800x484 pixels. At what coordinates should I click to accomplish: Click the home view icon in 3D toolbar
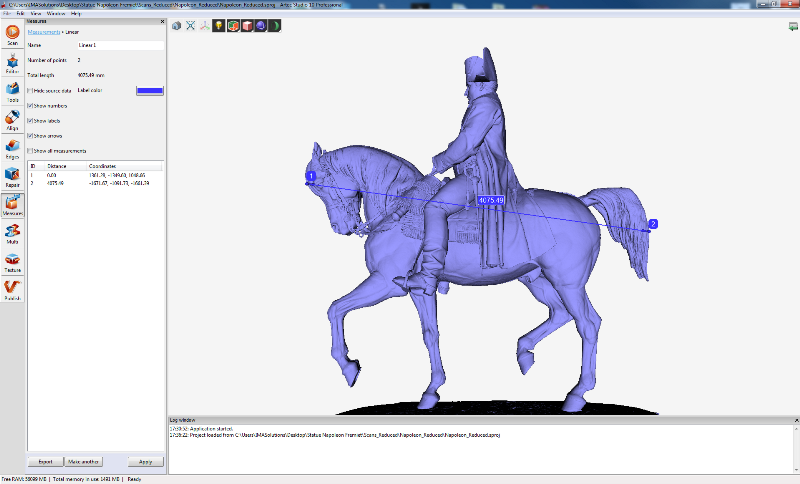click(x=177, y=26)
